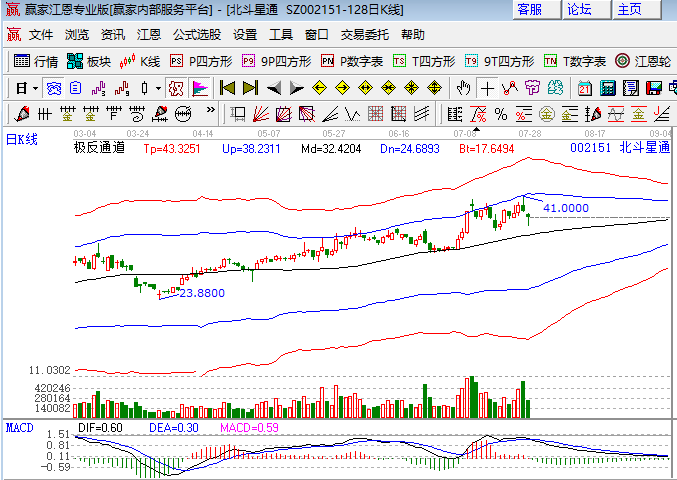Click the yellow diamond right-arrow icon
The width and height of the screenshot is (677, 480).
(342, 88)
